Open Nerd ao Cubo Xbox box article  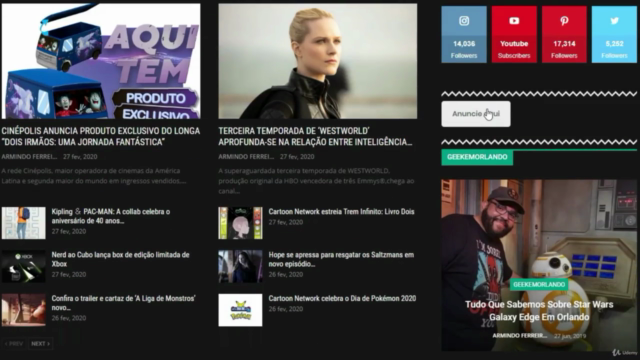pos(120,259)
